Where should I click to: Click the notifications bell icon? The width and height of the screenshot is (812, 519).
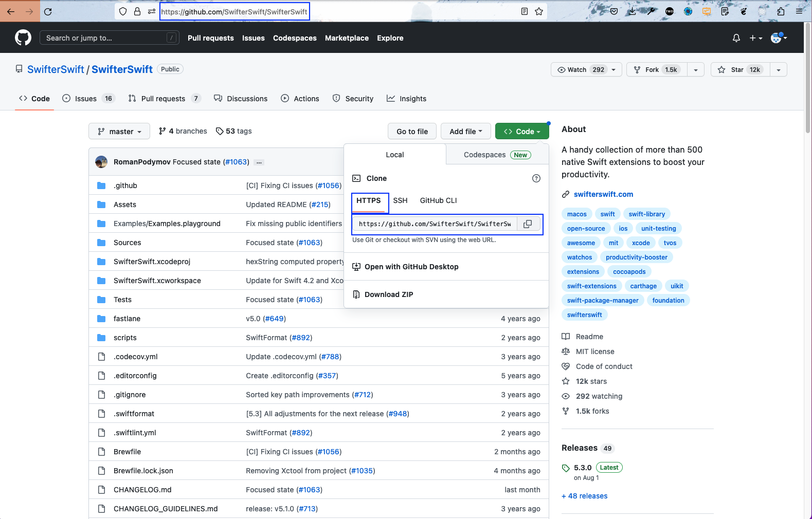point(736,38)
